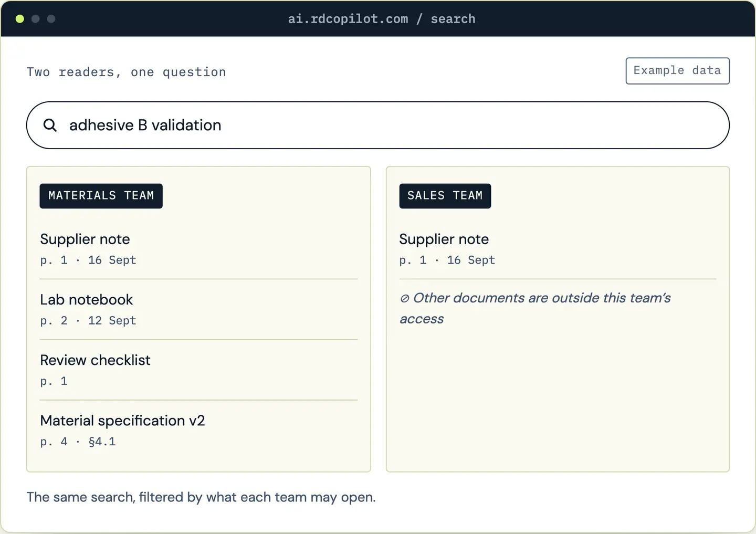756x534 pixels.
Task: Open the Review checklist result
Action: coord(95,360)
